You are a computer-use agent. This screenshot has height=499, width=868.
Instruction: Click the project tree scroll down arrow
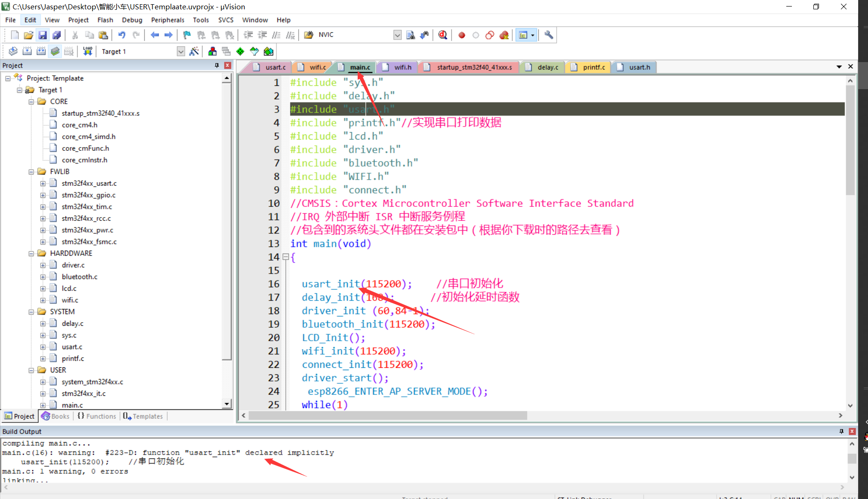point(227,404)
